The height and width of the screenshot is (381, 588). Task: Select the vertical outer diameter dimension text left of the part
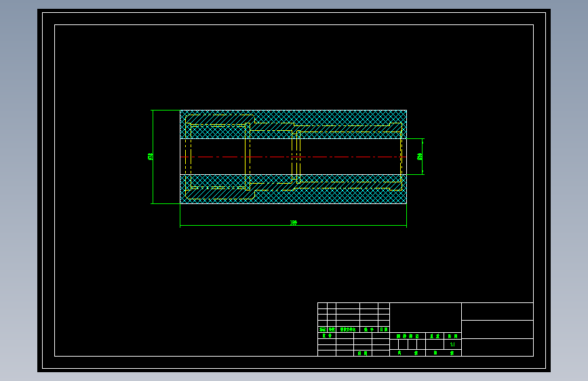(151, 157)
